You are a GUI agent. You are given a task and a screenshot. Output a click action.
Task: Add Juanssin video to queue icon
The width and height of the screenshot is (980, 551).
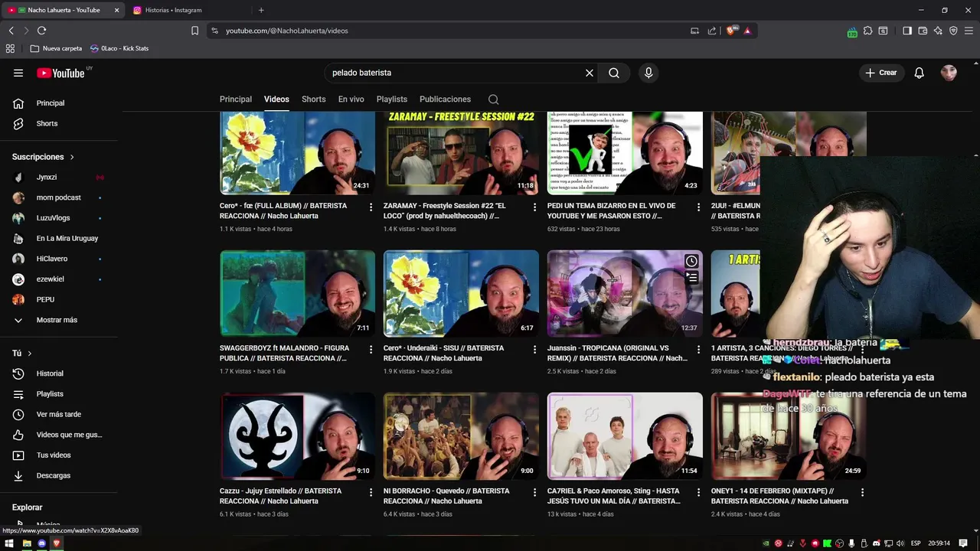(691, 278)
